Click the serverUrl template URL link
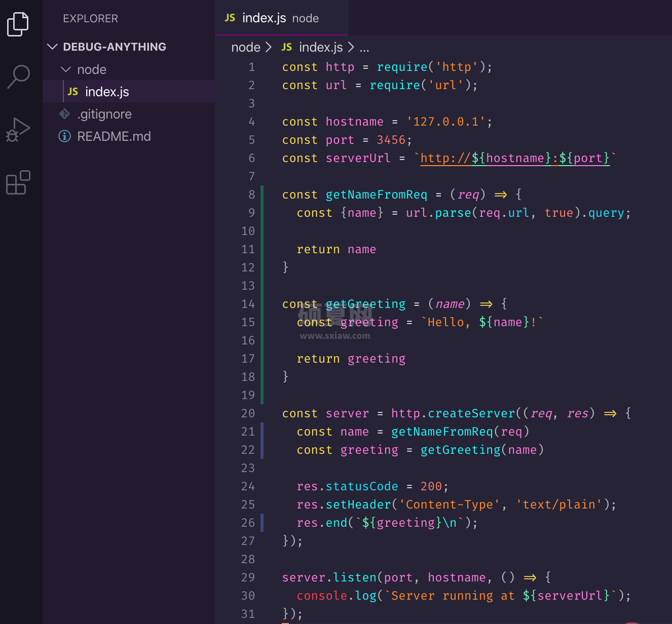The height and width of the screenshot is (624, 672). tap(515, 158)
